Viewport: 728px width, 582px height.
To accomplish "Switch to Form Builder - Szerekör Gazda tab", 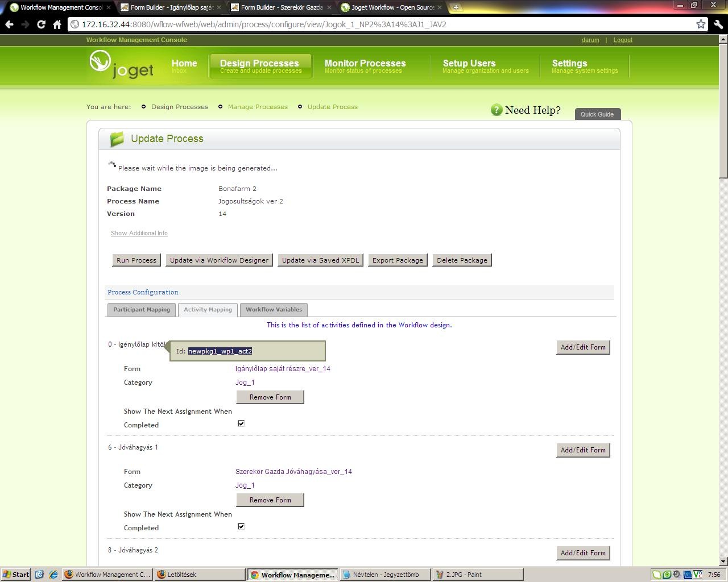I will tap(280, 7).
